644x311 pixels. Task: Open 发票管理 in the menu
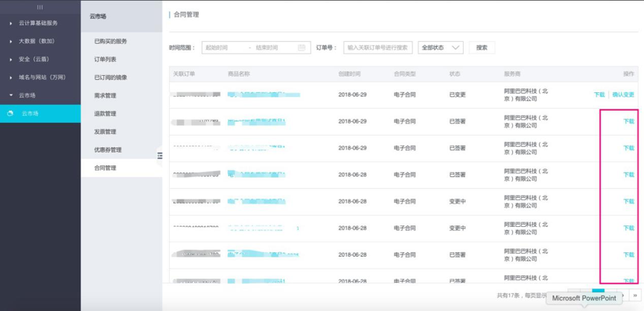point(105,132)
